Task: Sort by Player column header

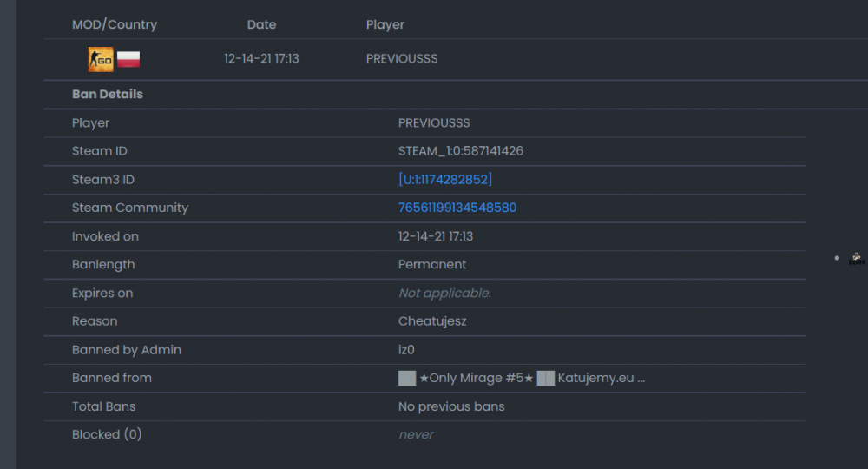Action: [x=385, y=24]
